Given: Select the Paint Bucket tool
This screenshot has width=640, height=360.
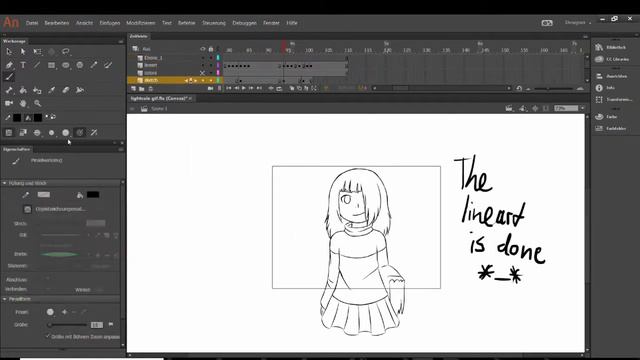Looking at the screenshot, I should (x=23, y=90).
